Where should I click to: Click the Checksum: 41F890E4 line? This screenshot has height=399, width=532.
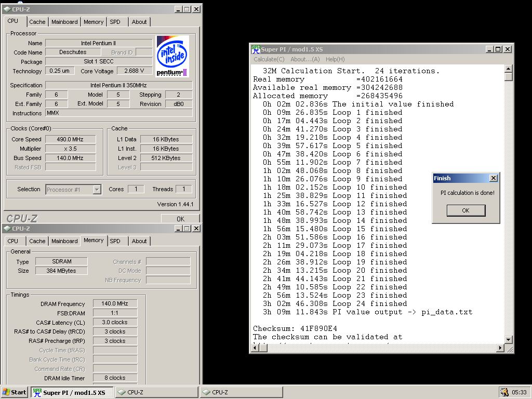coord(295,328)
